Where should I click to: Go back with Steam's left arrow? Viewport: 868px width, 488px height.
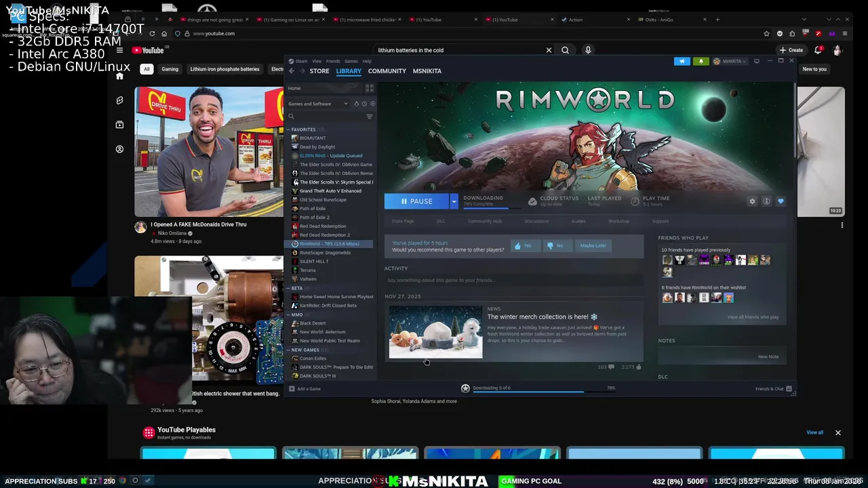tap(292, 71)
